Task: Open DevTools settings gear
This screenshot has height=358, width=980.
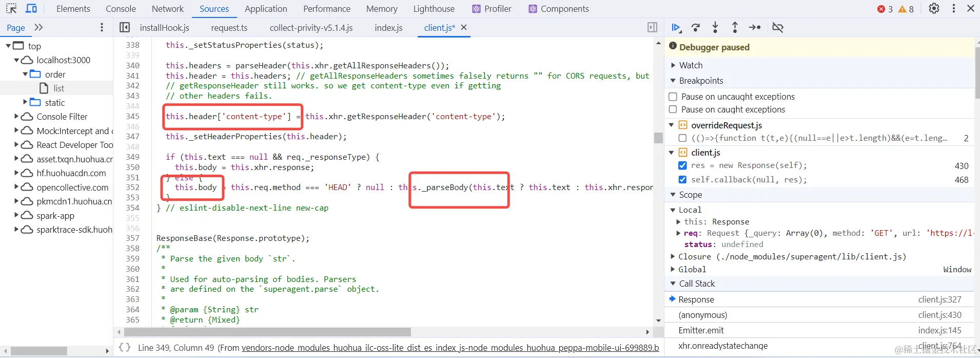Action: [934, 9]
